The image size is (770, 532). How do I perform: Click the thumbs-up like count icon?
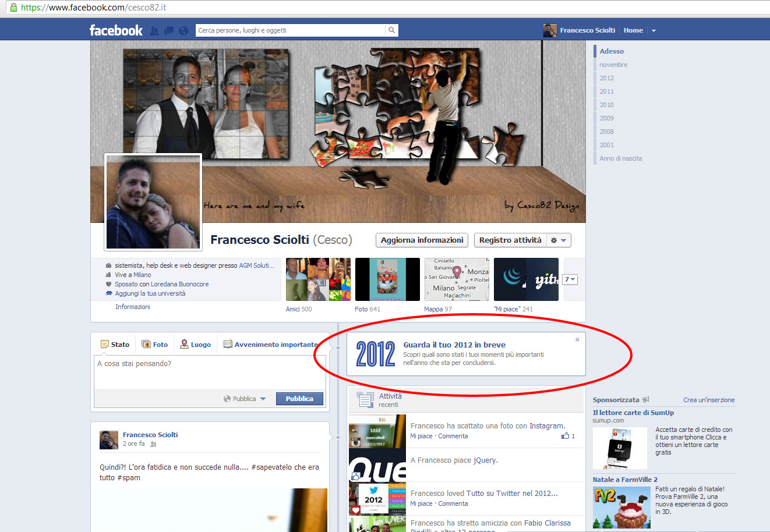(565, 435)
